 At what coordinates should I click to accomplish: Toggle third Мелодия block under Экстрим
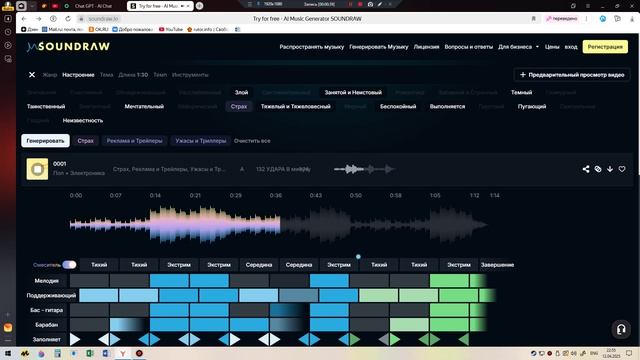pos(169,280)
